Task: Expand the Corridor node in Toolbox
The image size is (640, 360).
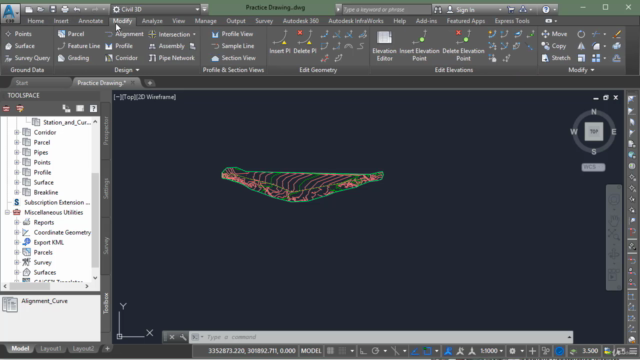Action: pos(17,132)
